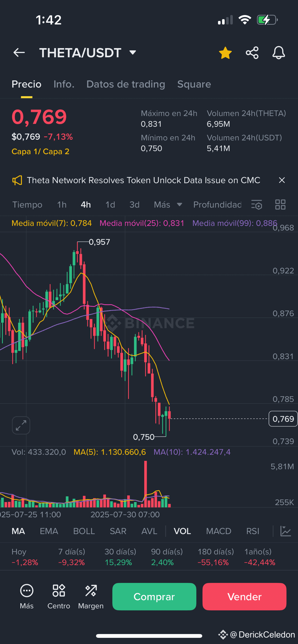Image resolution: width=298 pixels, height=644 pixels.
Task: Open Margen margin trading
Action: (x=91, y=597)
